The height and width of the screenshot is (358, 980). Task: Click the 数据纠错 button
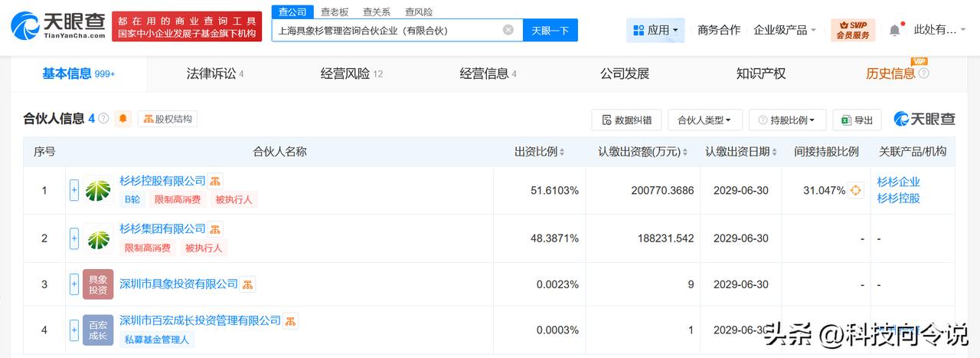tap(626, 120)
